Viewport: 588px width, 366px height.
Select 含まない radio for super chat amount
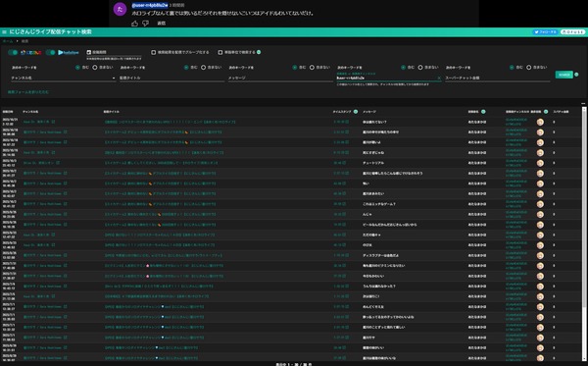click(529, 68)
